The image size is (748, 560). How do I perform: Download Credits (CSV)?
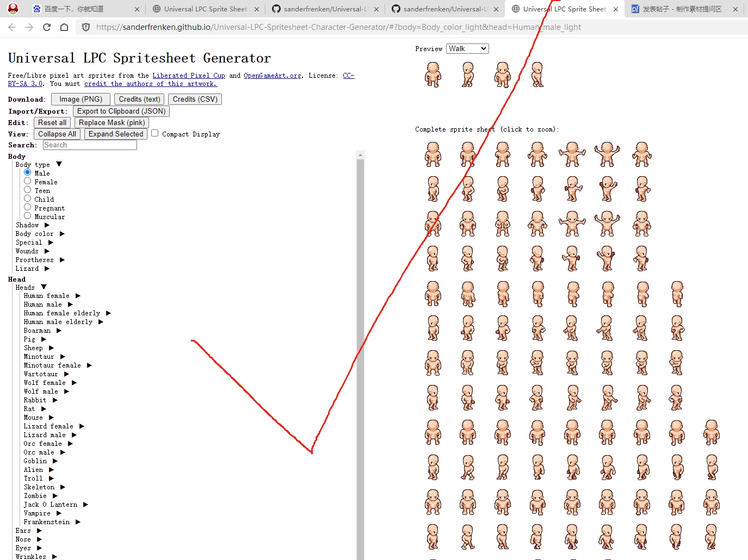[195, 99]
